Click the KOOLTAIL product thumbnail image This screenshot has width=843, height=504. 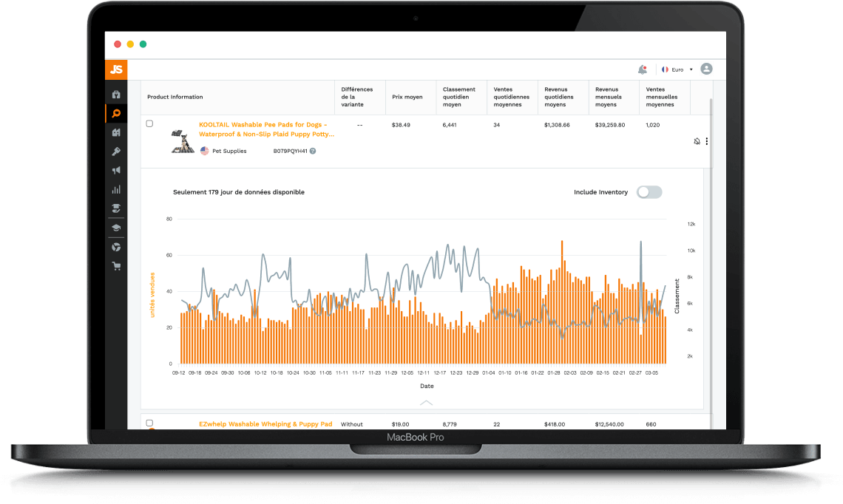point(183,141)
